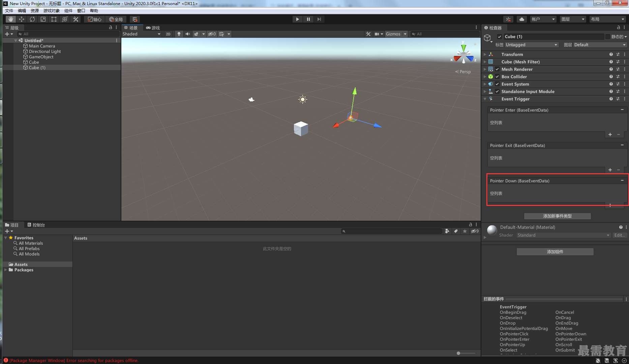Open the 文件 (File) menu
This screenshot has width=629, height=364.
point(9,11)
